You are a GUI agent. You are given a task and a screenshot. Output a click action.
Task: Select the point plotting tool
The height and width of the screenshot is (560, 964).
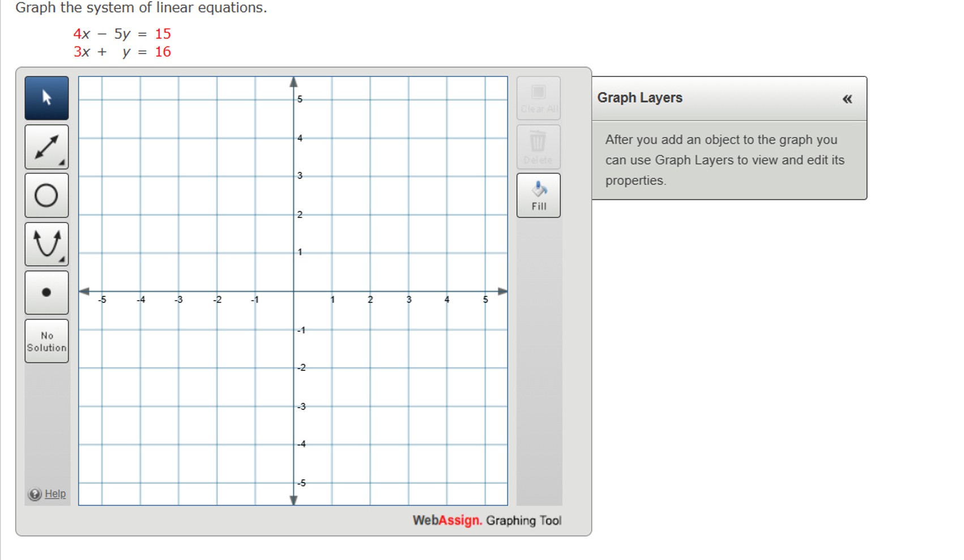pyautogui.click(x=46, y=292)
